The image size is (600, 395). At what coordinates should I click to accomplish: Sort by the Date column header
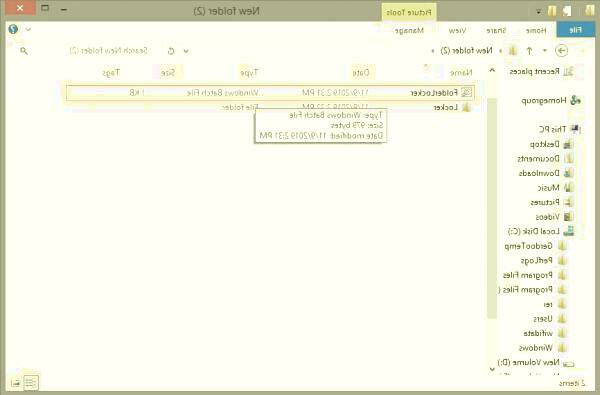click(x=361, y=72)
